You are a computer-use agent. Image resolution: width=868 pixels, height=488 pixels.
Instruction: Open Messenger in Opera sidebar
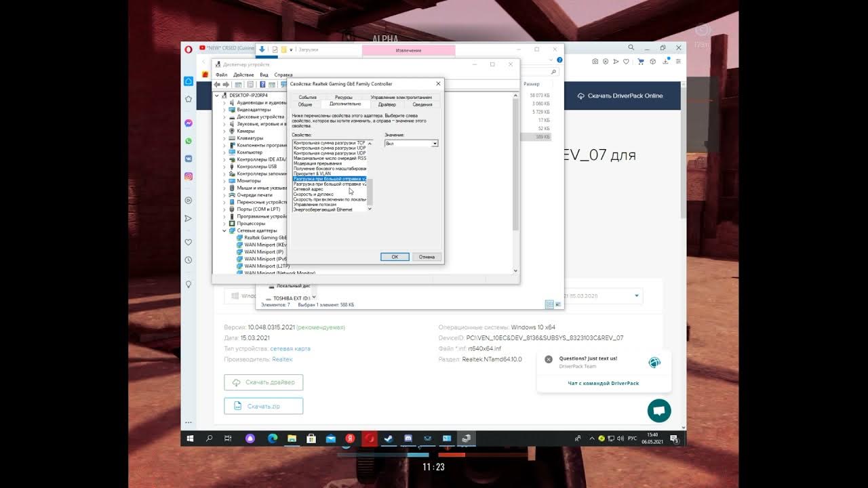(x=189, y=123)
